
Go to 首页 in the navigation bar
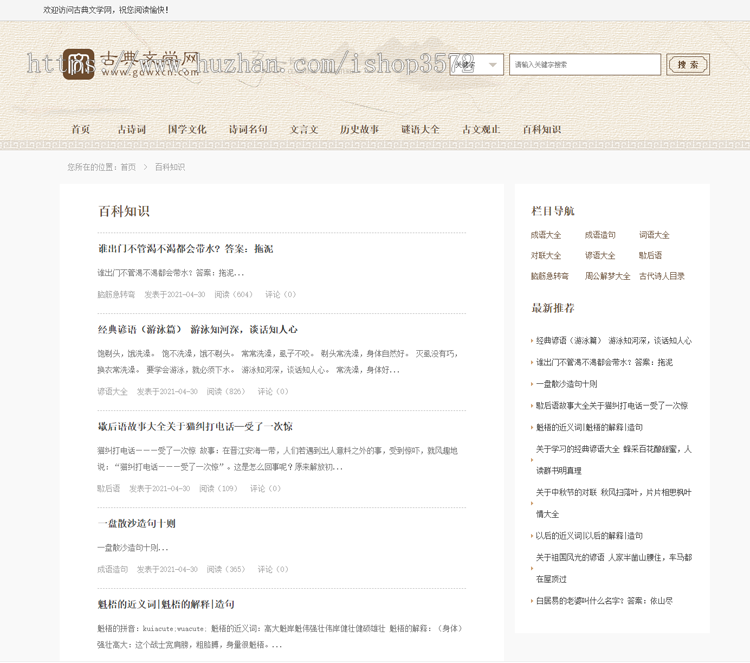pyautogui.click(x=81, y=129)
